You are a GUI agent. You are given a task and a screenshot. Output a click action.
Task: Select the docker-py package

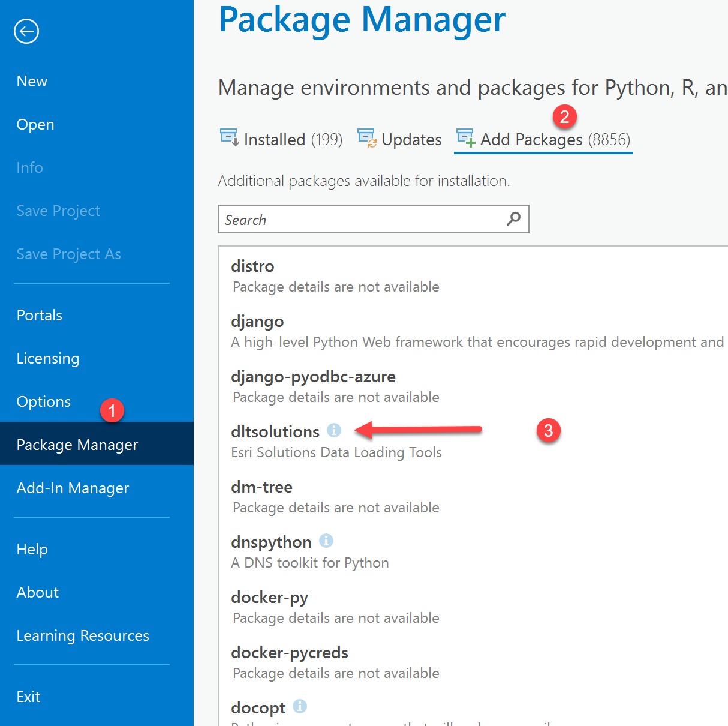tap(269, 598)
